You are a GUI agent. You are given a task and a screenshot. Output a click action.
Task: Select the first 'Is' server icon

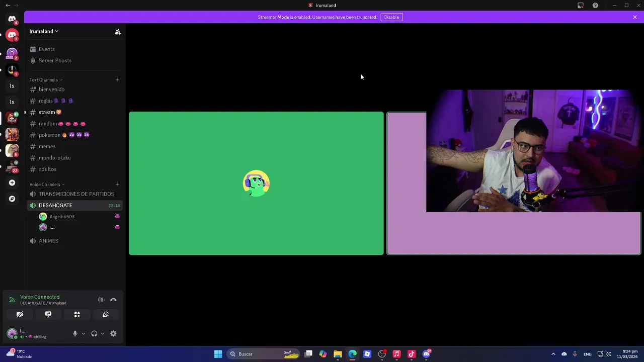(x=12, y=86)
